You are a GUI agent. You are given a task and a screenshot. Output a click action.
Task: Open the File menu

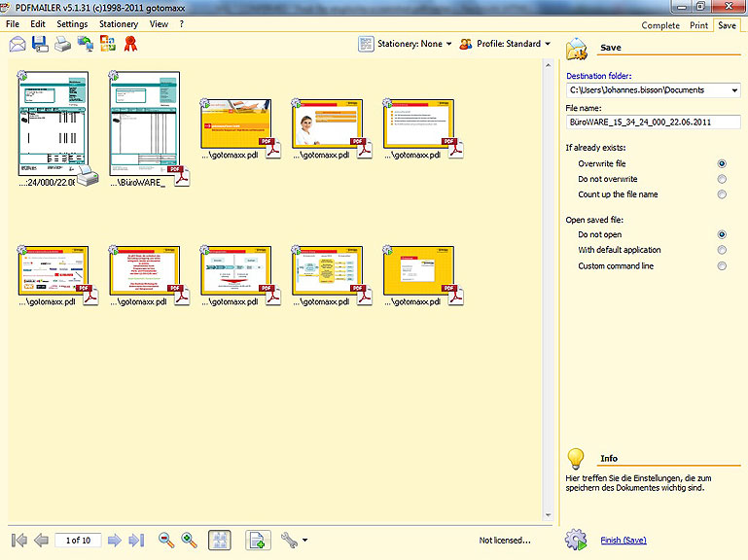point(13,24)
